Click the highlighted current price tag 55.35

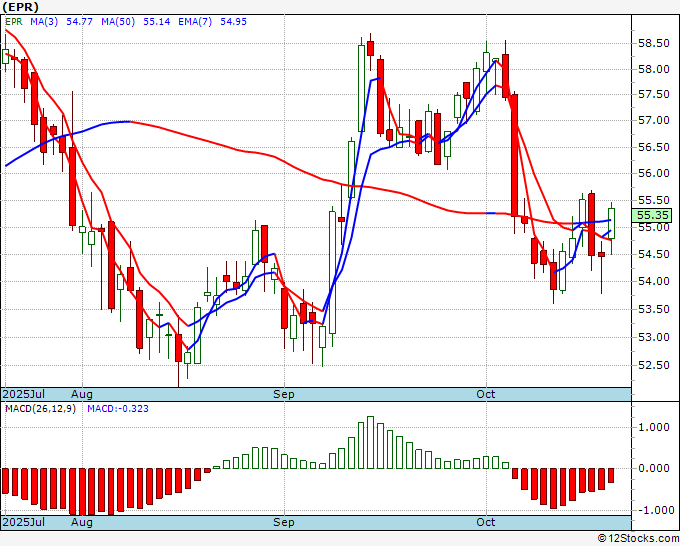coord(653,215)
